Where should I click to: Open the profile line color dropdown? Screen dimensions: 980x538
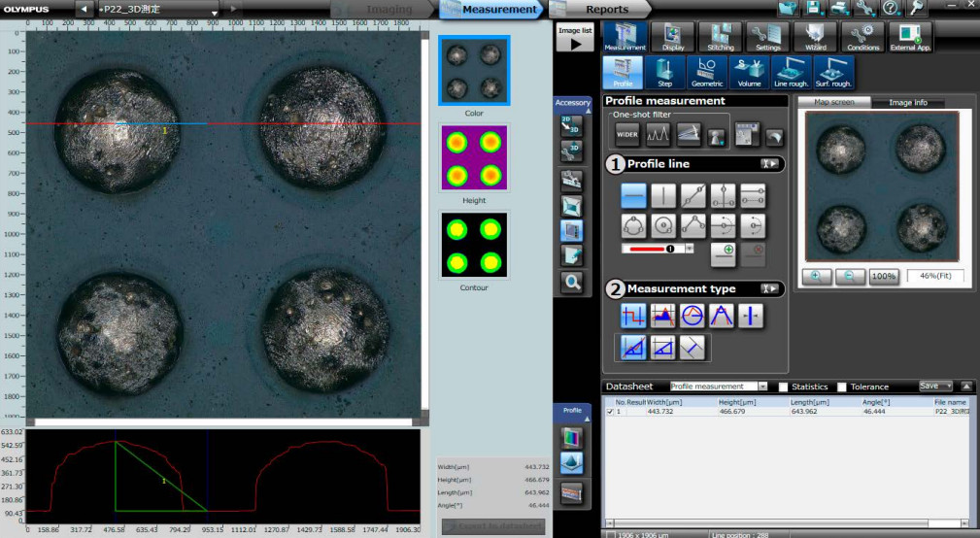coord(690,249)
